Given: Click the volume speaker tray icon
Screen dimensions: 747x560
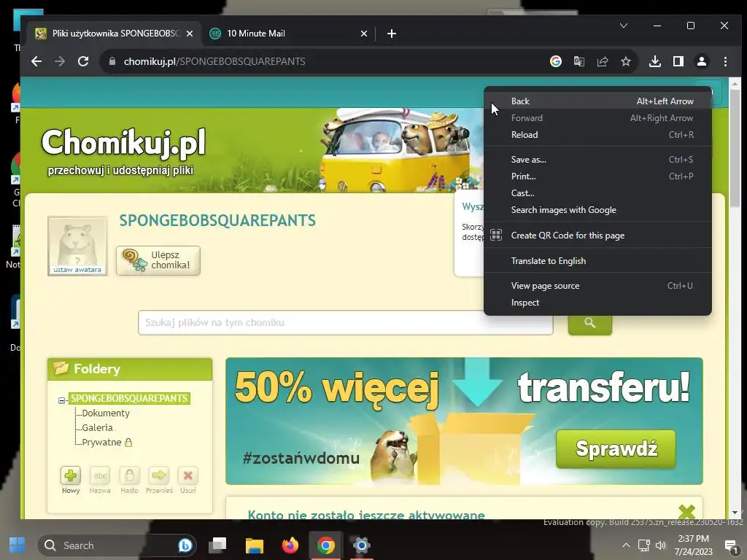Looking at the screenshot, I should tap(661, 545).
